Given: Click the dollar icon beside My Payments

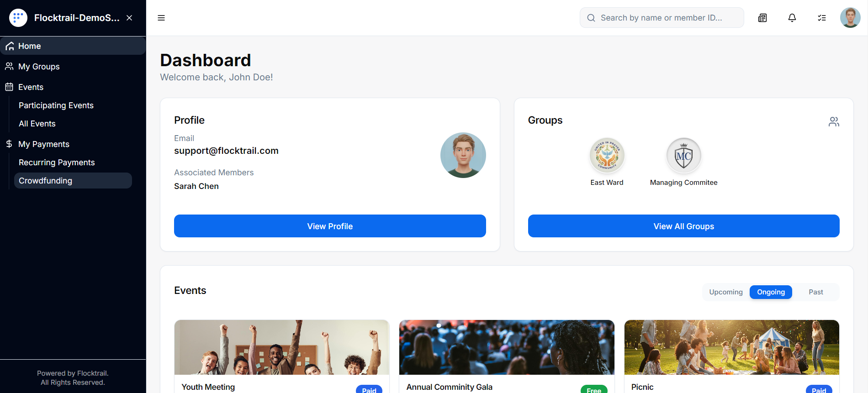Looking at the screenshot, I should [x=8, y=144].
